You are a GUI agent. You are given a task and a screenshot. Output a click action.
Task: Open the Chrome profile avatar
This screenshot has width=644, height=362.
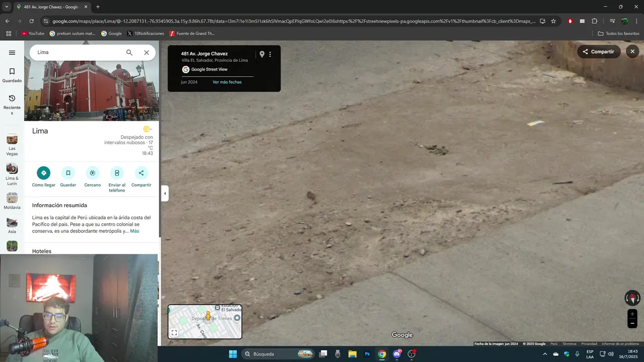coord(625,21)
